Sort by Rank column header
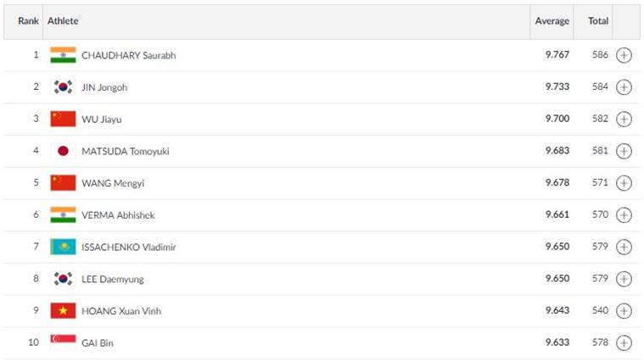Screen dimensions: 644x362 click(x=28, y=21)
